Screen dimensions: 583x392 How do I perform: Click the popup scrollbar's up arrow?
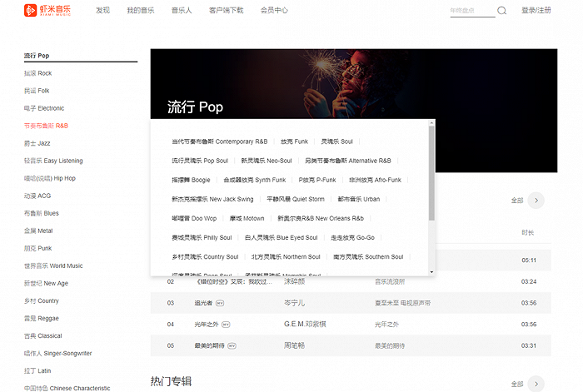[x=431, y=123]
